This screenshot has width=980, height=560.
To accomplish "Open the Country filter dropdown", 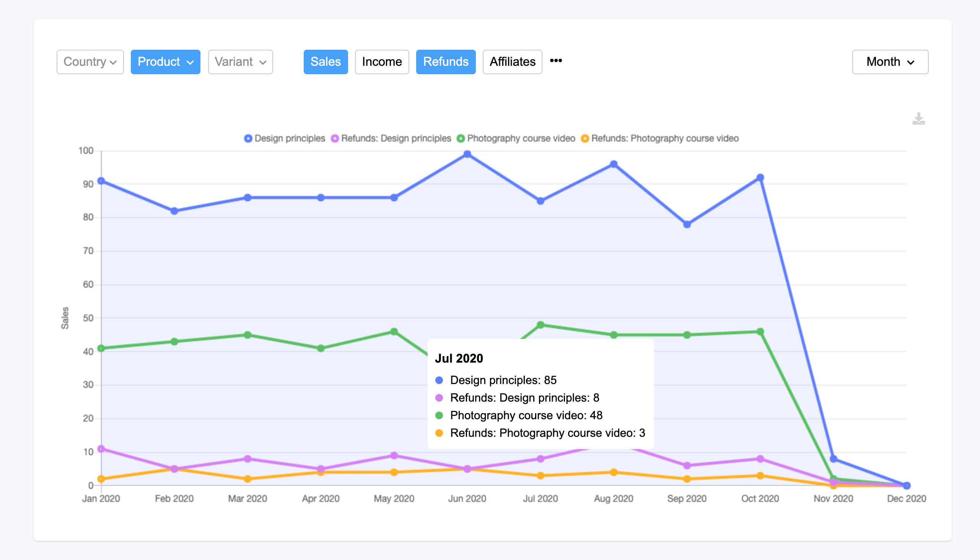I will pos(90,62).
